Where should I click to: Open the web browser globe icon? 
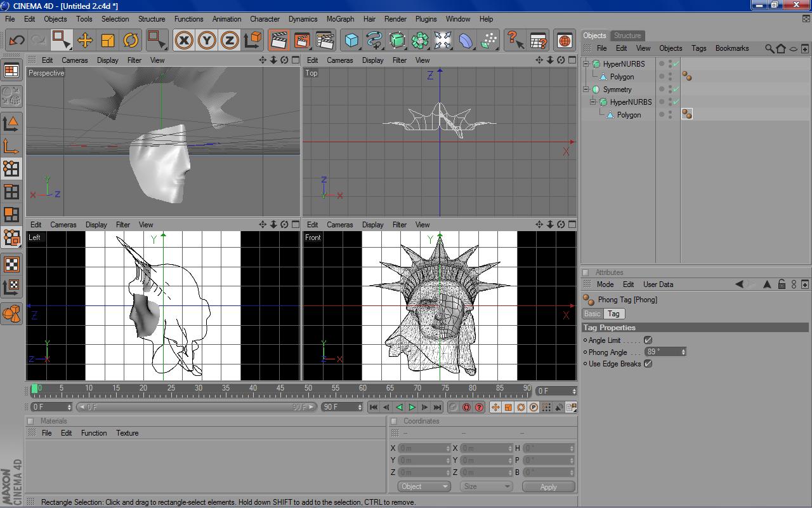point(565,40)
